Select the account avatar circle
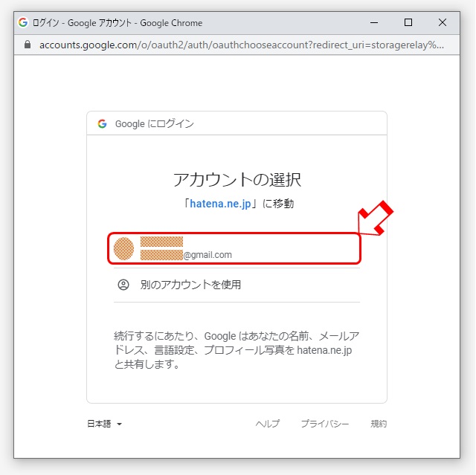The image size is (476, 475). tap(124, 248)
